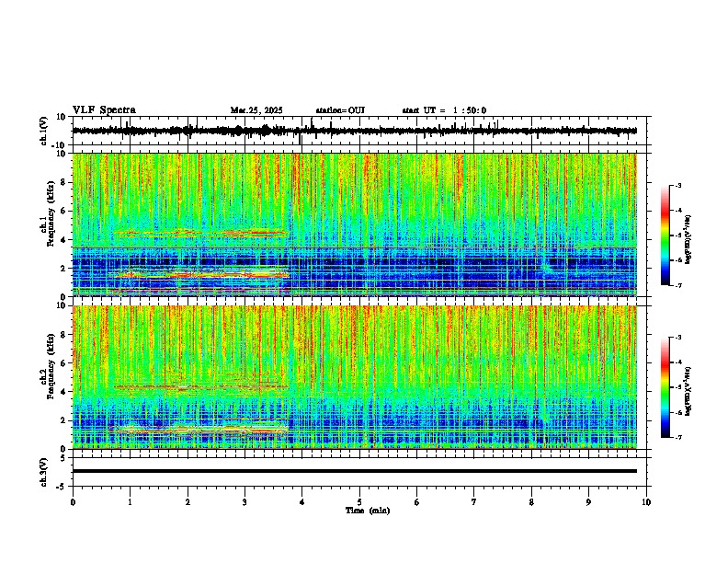
Task: Click the "6" kHz tick of ch.1 spectrogram
Action: (x=63, y=212)
